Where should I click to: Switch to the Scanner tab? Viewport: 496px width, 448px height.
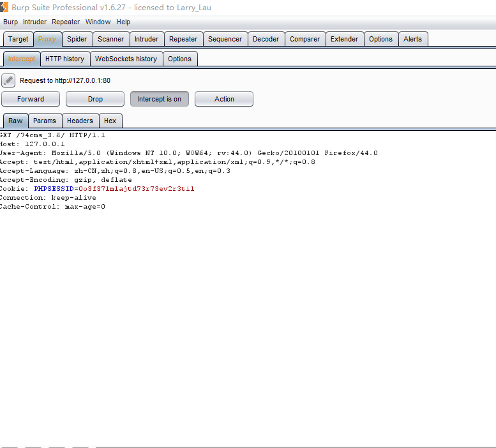click(x=110, y=39)
